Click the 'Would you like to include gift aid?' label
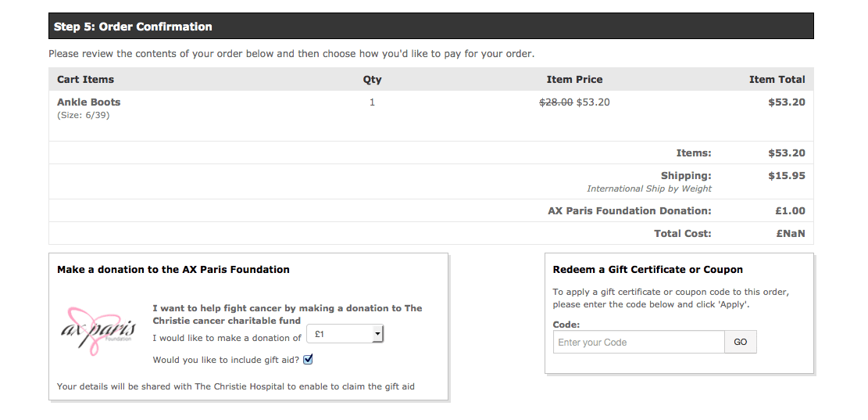The image size is (868, 420). (226, 360)
